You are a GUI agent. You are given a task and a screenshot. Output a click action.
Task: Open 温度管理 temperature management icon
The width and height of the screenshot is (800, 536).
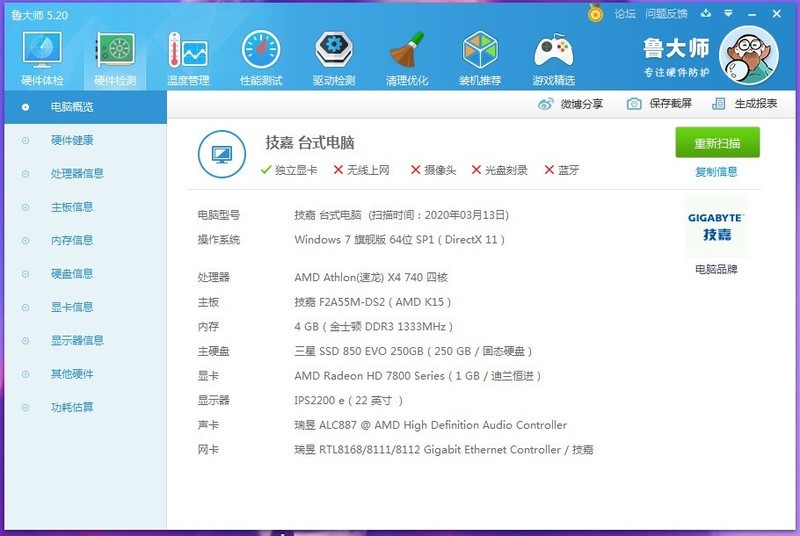[x=188, y=58]
